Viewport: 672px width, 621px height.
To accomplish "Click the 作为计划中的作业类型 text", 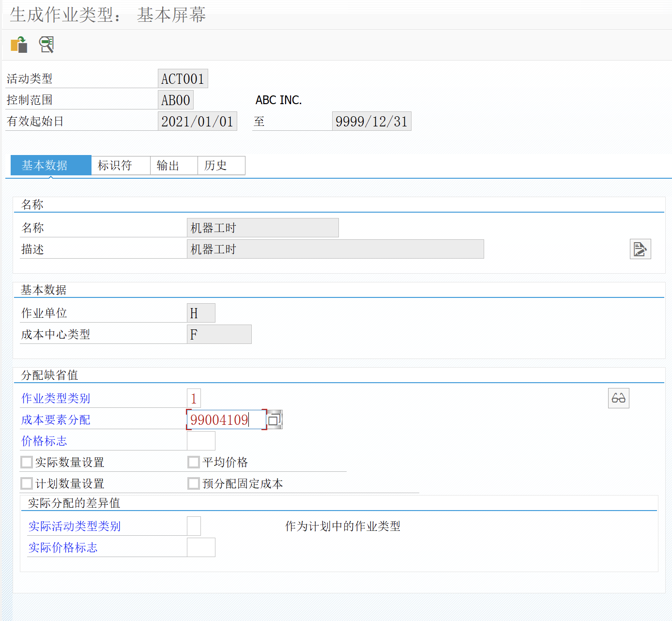I will click(343, 526).
